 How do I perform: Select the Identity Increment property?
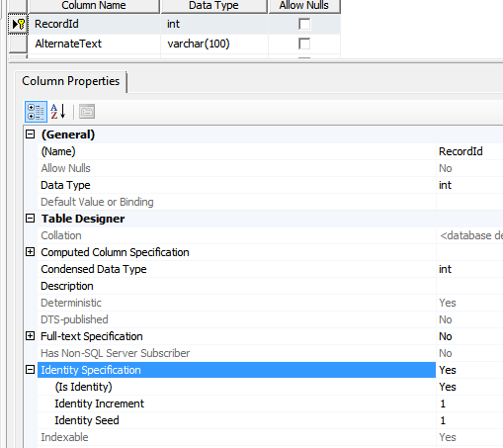click(236, 403)
